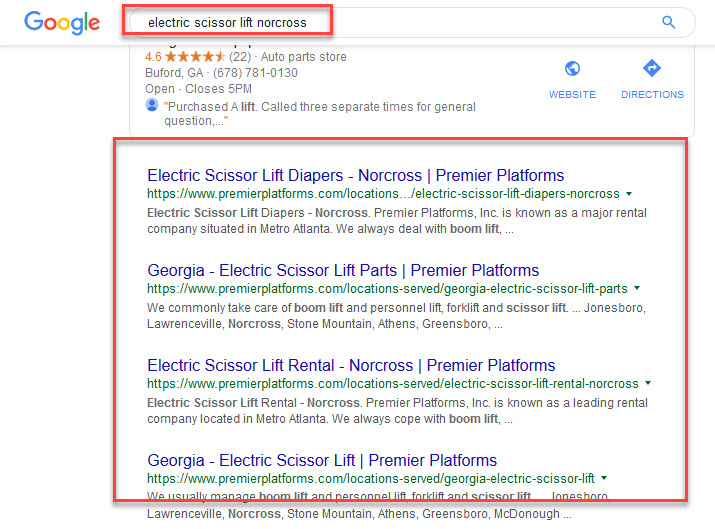Click the phone number (678) 781-0130
The height and width of the screenshot is (529, 715).
[x=255, y=73]
